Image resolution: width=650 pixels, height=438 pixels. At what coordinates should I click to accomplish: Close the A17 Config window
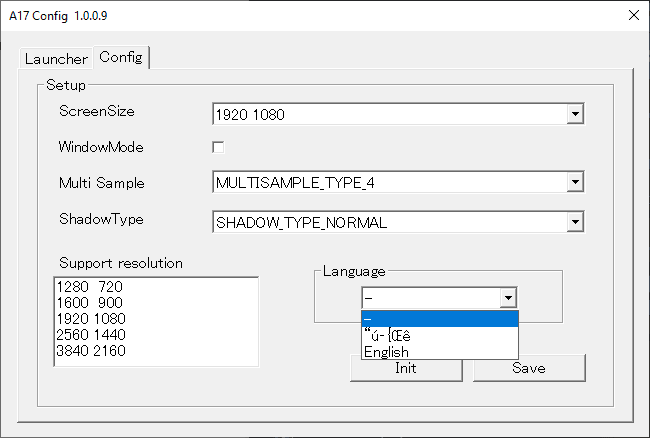pos(632,15)
